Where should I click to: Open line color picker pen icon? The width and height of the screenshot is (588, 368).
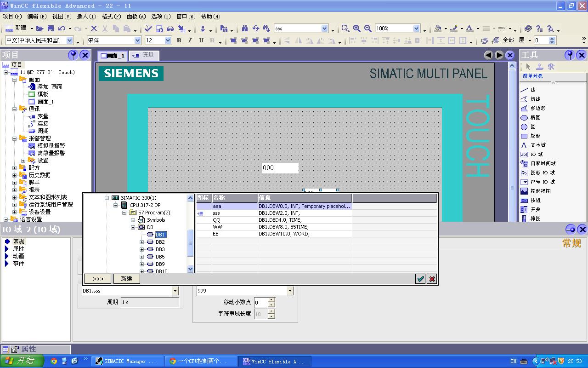point(454,29)
